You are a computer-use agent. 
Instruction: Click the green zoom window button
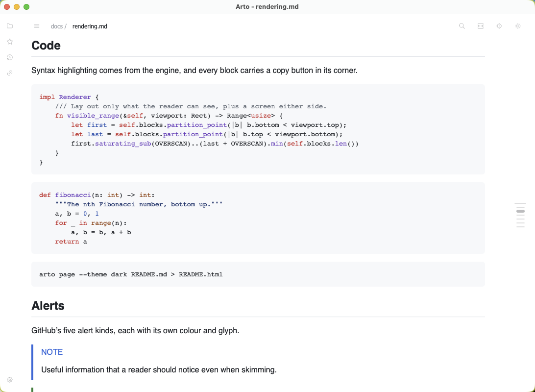click(26, 7)
